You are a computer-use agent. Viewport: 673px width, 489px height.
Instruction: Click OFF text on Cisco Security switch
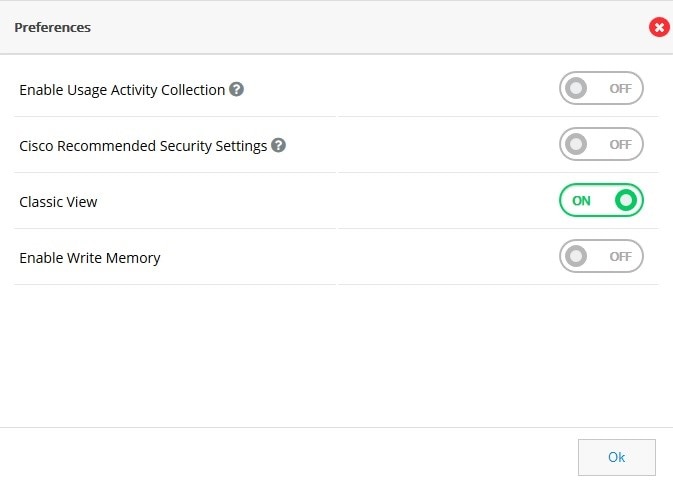[620, 144]
